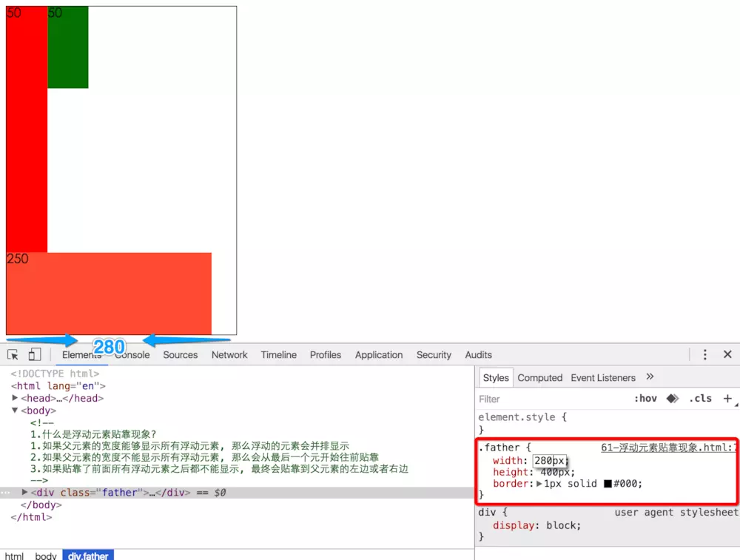This screenshot has width=740, height=560.
Task: Expand the head element node
Action: [x=15, y=398]
